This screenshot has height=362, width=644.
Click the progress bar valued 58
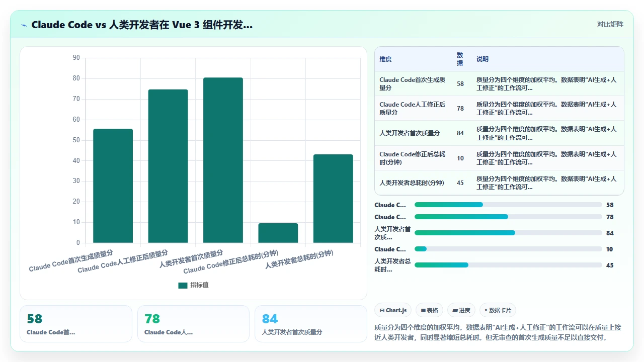click(508, 205)
